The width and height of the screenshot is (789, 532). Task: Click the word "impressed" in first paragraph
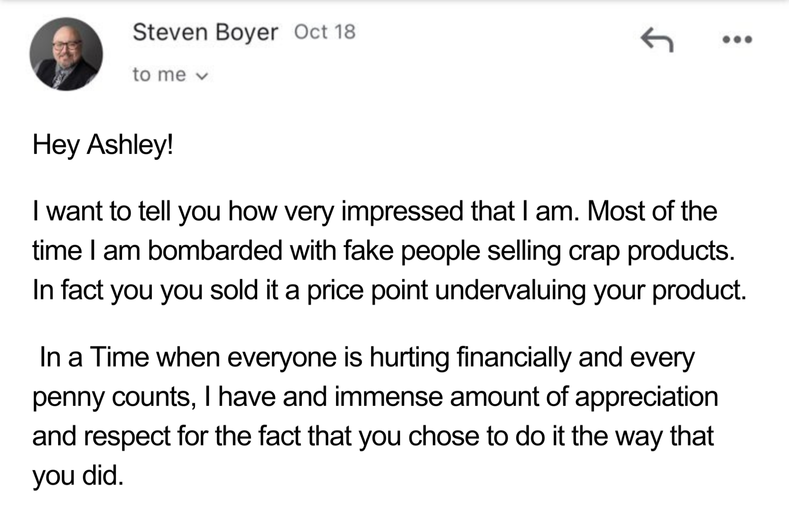tap(402, 211)
